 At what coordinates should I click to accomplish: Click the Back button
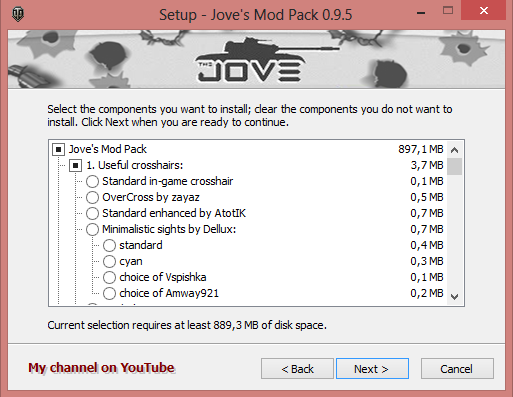297,369
